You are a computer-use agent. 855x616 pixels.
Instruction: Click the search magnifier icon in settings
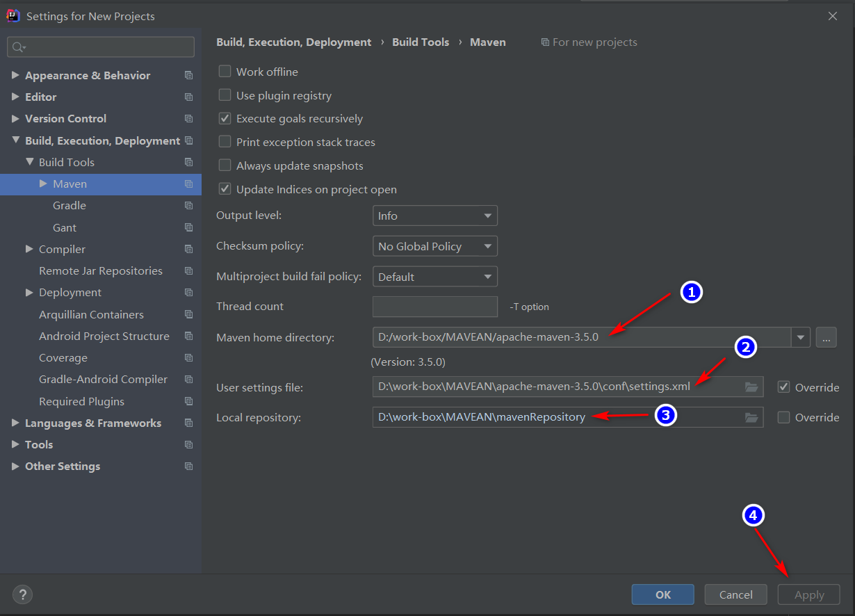(x=18, y=47)
